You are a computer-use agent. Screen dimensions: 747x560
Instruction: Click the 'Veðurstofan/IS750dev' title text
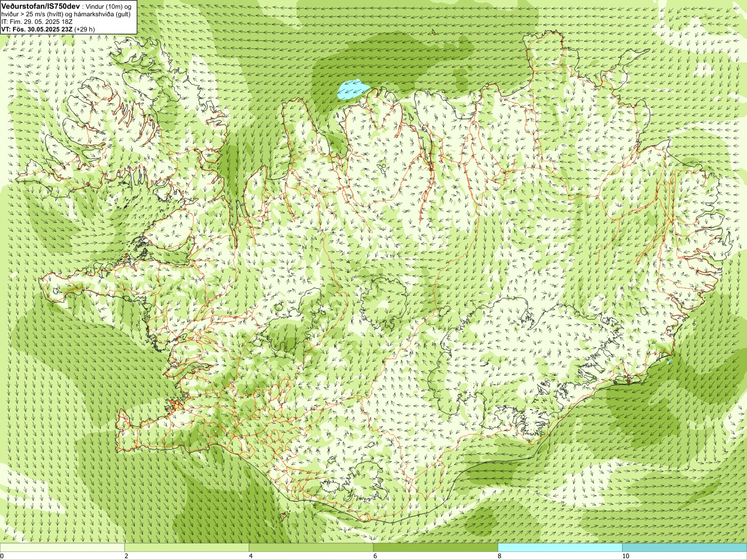(x=40, y=5)
